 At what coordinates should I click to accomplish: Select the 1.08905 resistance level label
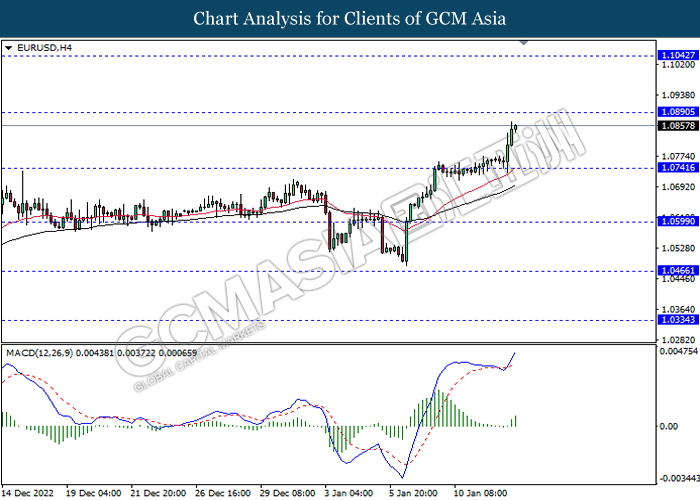pos(678,112)
